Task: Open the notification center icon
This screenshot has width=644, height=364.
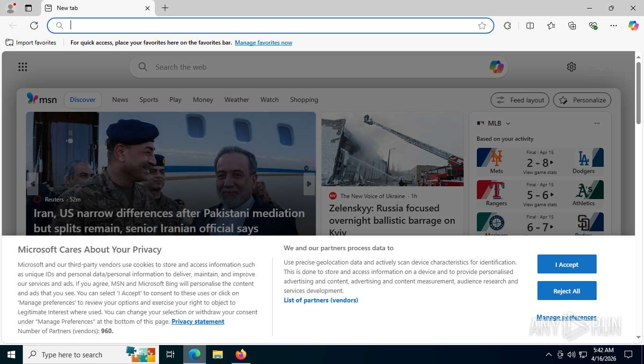Action: [628, 355]
